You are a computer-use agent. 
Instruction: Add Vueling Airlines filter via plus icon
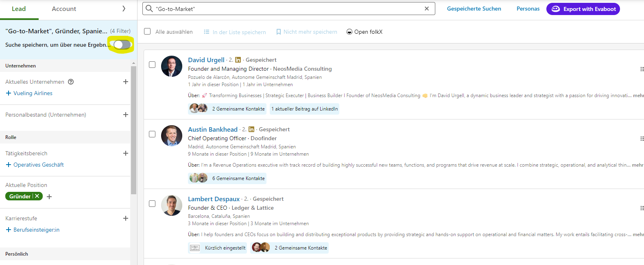(x=9, y=93)
